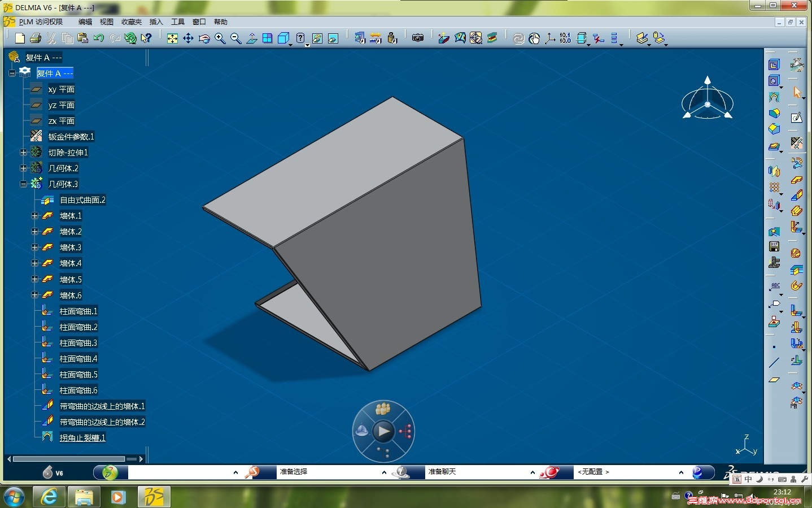Expand the 墙体.3 tree node
Viewport: 812px width, 508px height.
tap(34, 248)
